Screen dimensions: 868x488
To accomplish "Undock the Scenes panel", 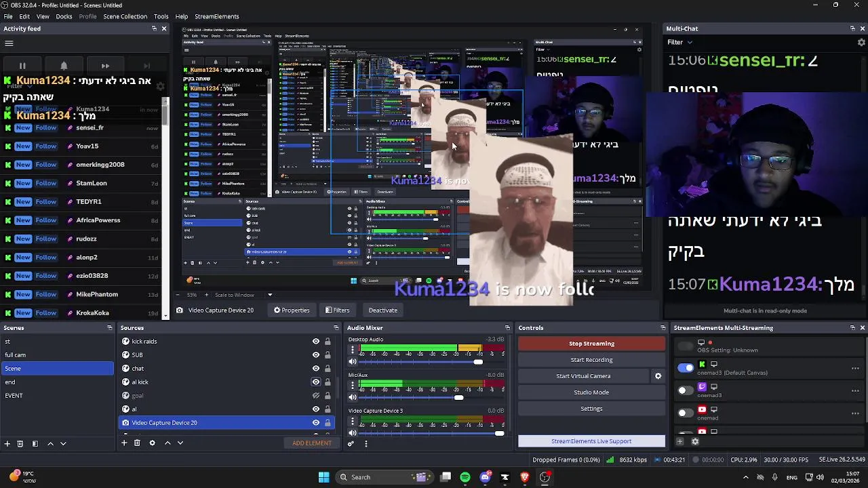I will pos(110,328).
